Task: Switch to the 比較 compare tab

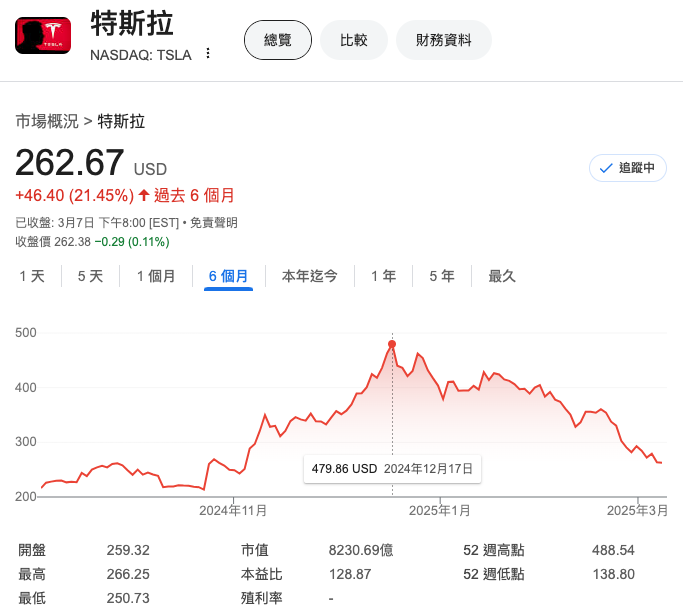Action: pyautogui.click(x=354, y=40)
